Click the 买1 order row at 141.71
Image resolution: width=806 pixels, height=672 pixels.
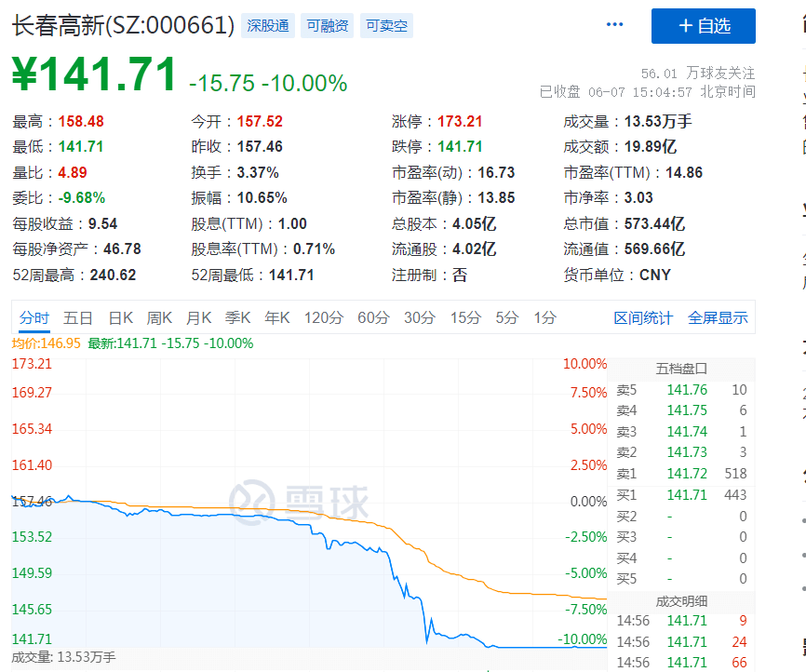pos(681,494)
